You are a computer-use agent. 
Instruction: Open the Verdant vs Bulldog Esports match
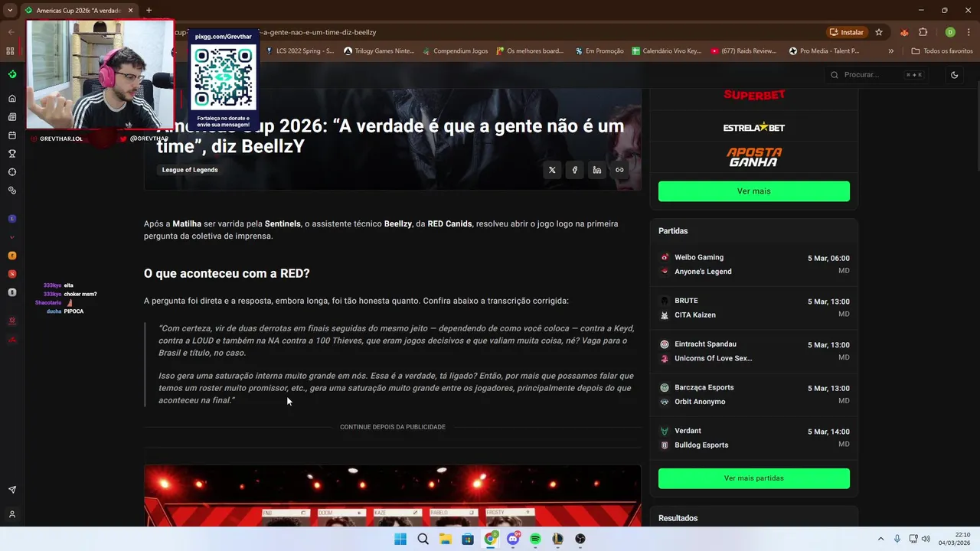pyautogui.click(x=754, y=438)
